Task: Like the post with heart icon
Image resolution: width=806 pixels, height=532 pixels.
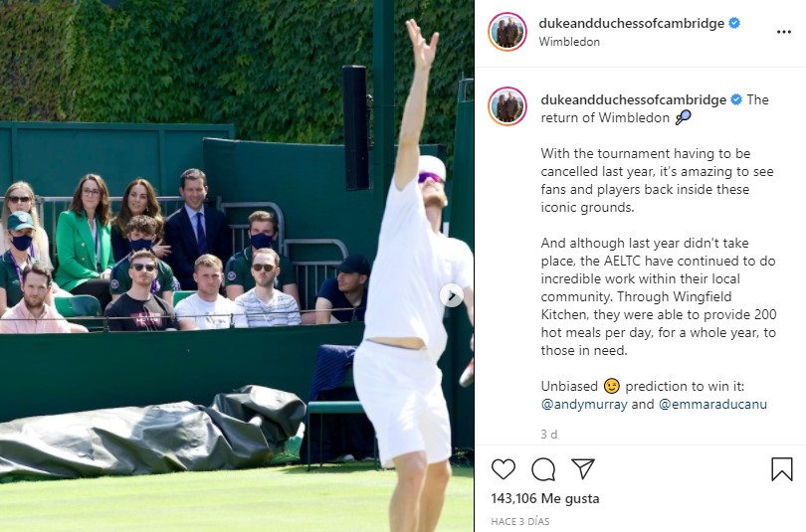Action: coord(504,468)
